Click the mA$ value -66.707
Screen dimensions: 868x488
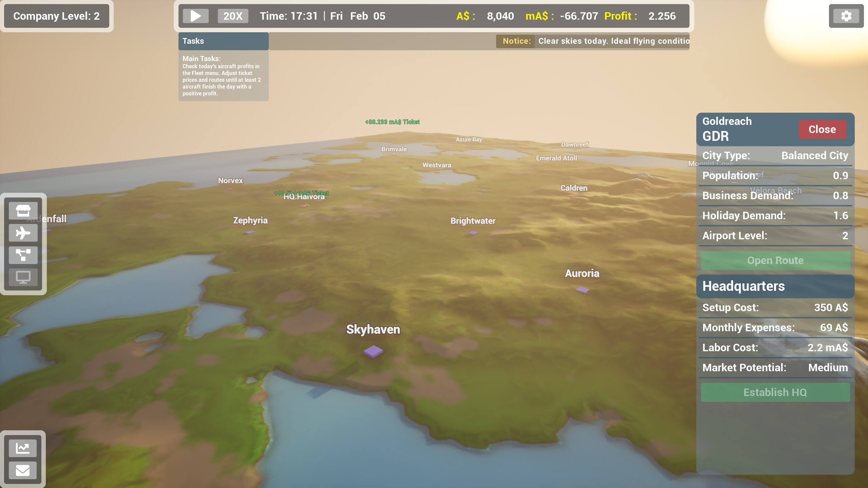pos(579,16)
